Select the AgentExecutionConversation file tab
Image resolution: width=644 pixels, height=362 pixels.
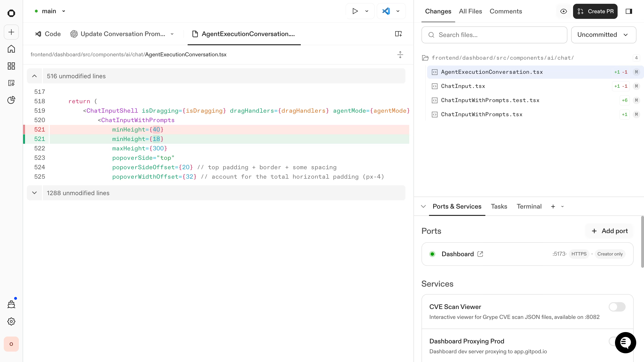click(244, 34)
